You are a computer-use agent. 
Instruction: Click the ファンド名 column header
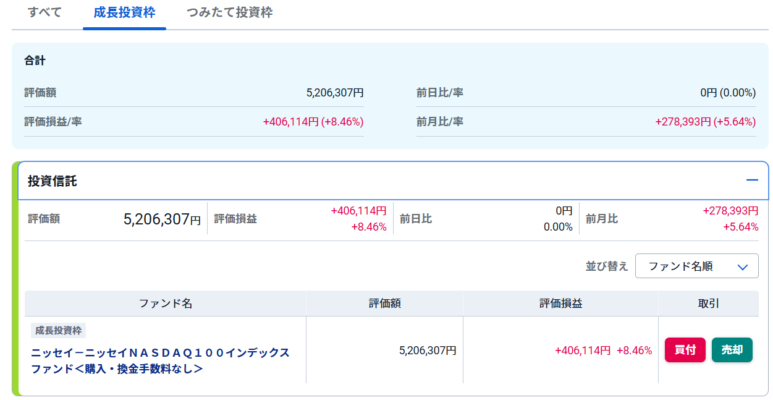(165, 304)
